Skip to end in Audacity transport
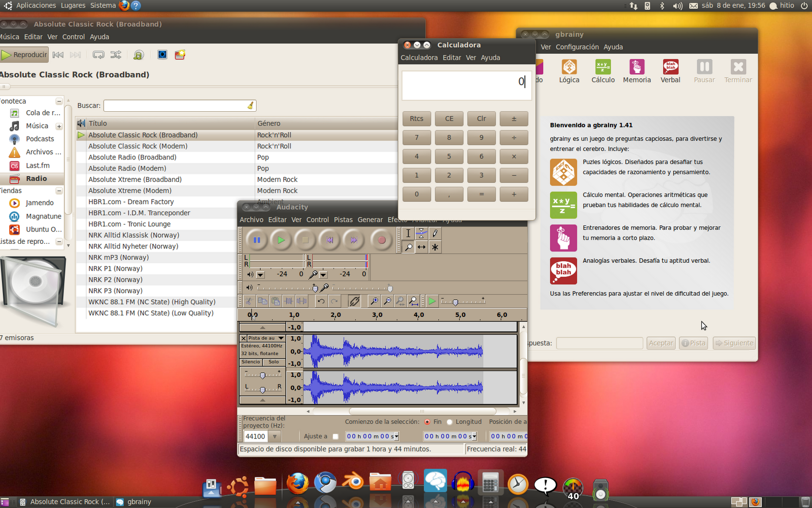The height and width of the screenshot is (508, 812). pyautogui.click(x=354, y=240)
